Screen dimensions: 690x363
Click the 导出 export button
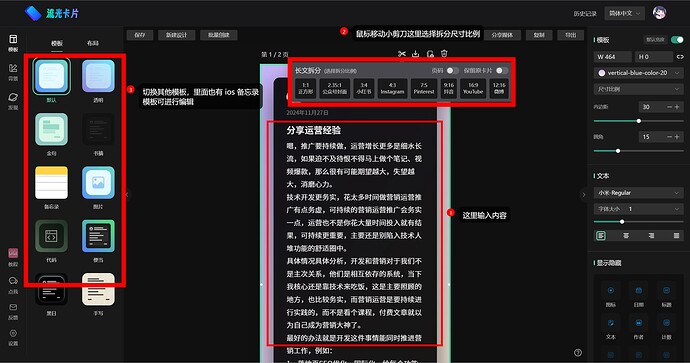pyautogui.click(x=571, y=35)
